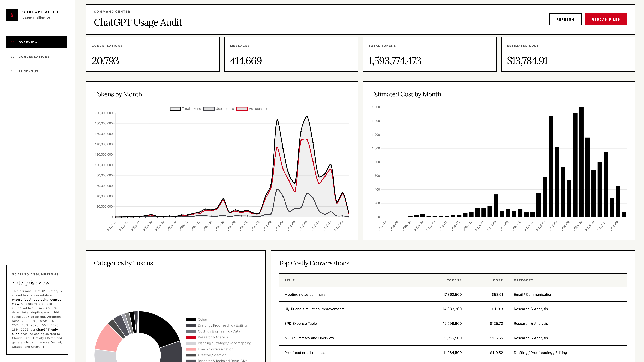Toggle the Other category legend swatch

[x=191, y=320]
